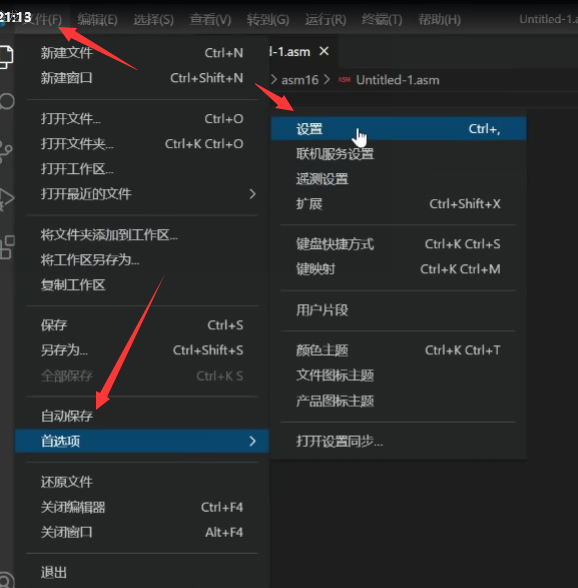This screenshot has height=588, width=578.
Task: Select 将文件夹添加到工作区... entry
Action: click(142, 235)
